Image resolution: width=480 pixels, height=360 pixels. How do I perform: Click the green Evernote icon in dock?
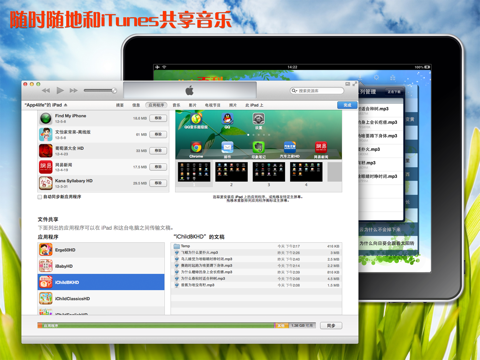pyautogui.click(x=259, y=147)
